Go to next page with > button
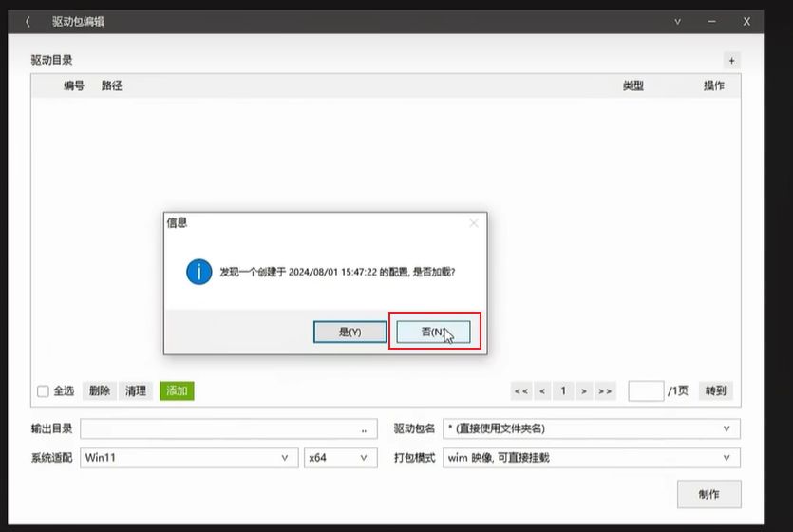The width and height of the screenshot is (793, 532). [x=584, y=390]
